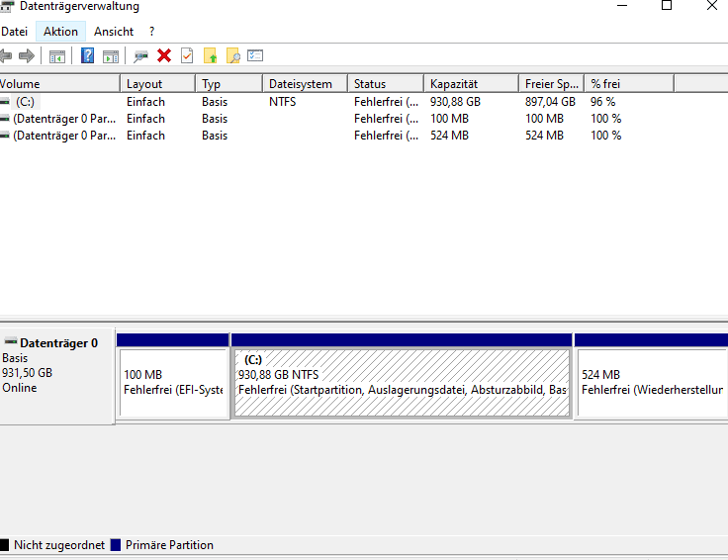Click the disk icon beside Datenträger 0
The width and height of the screenshot is (728, 560).
pyautogui.click(x=11, y=341)
